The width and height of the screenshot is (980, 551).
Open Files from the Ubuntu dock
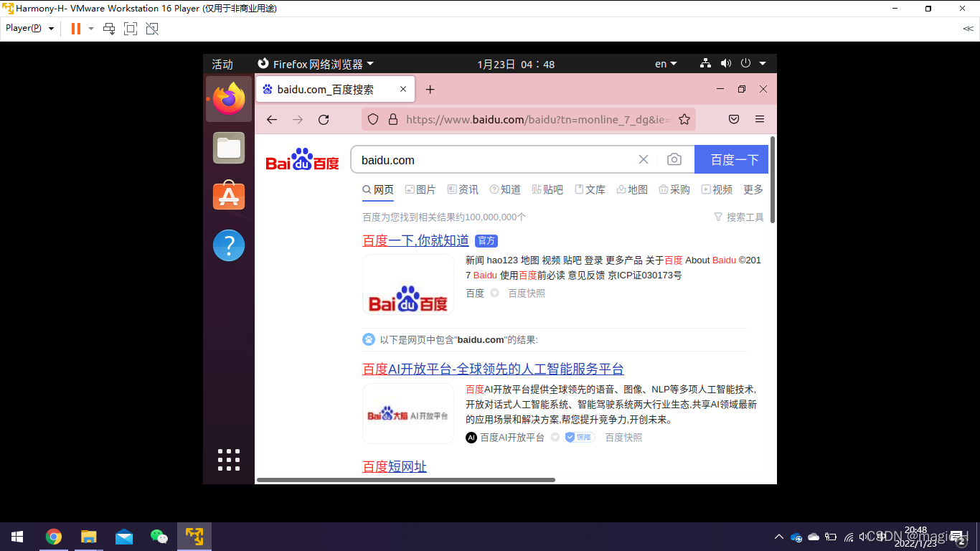pos(229,149)
